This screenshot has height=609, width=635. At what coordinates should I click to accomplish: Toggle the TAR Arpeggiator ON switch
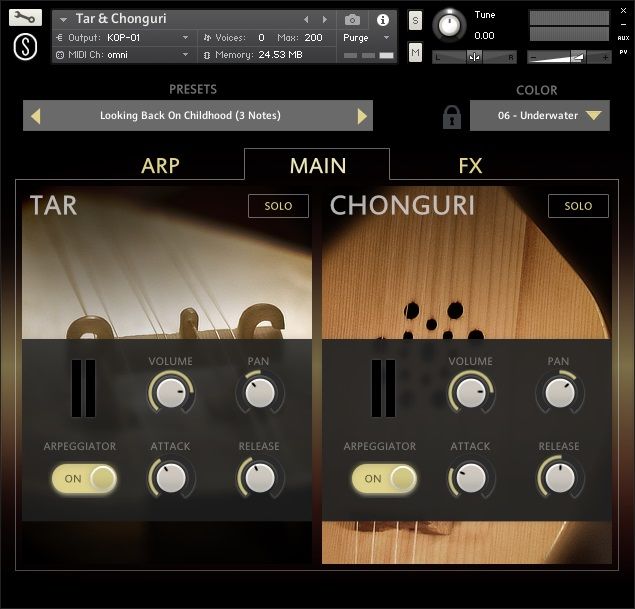pyautogui.click(x=84, y=478)
